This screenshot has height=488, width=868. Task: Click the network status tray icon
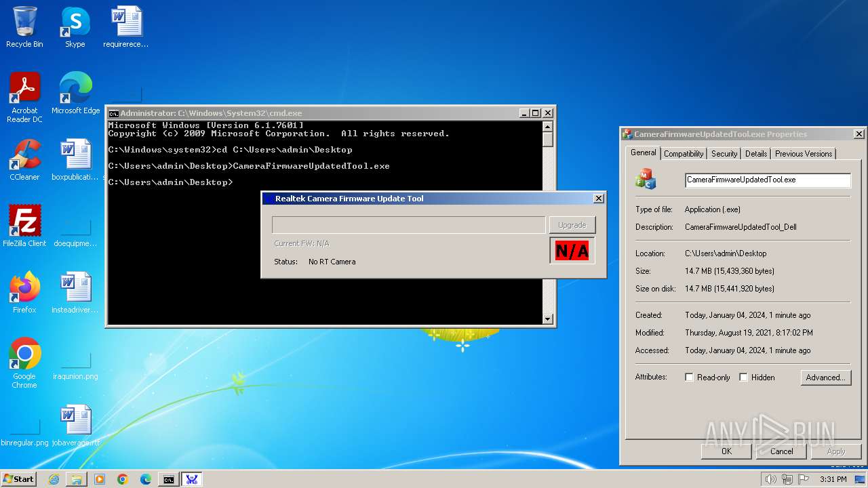click(x=787, y=479)
